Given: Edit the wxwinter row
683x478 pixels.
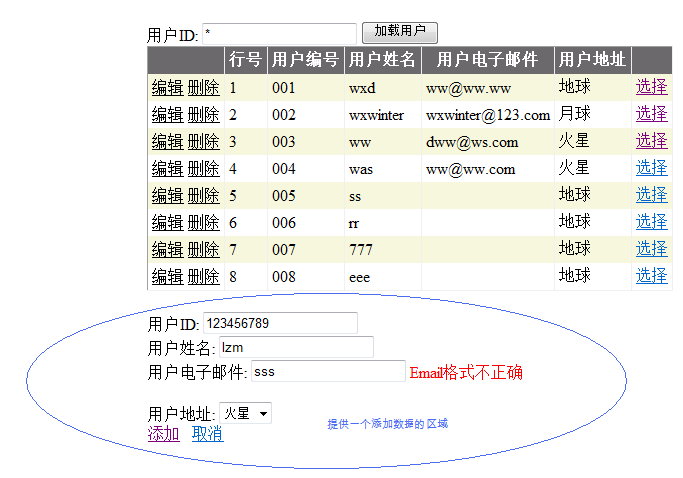Looking at the screenshot, I should click(x=168, y=115).
